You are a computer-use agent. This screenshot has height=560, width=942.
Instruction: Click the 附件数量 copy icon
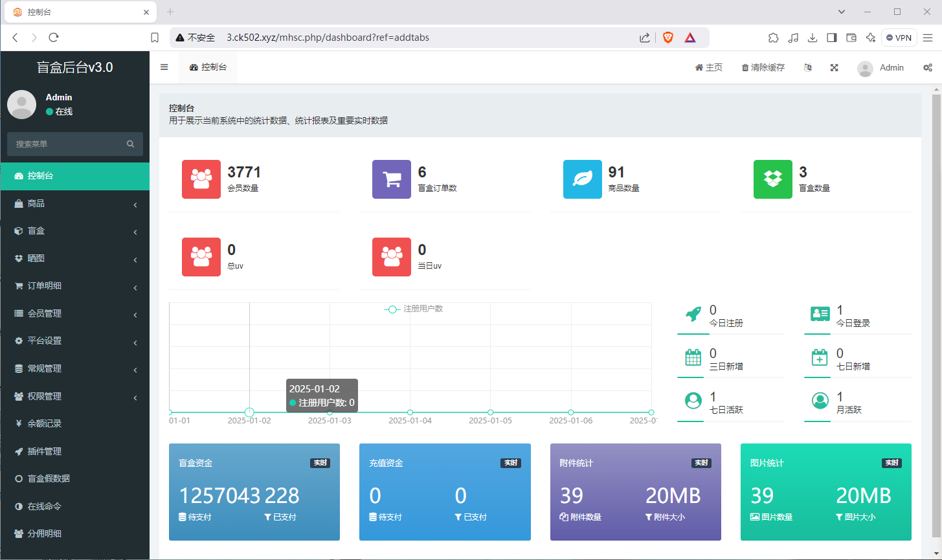click(563, 517)
